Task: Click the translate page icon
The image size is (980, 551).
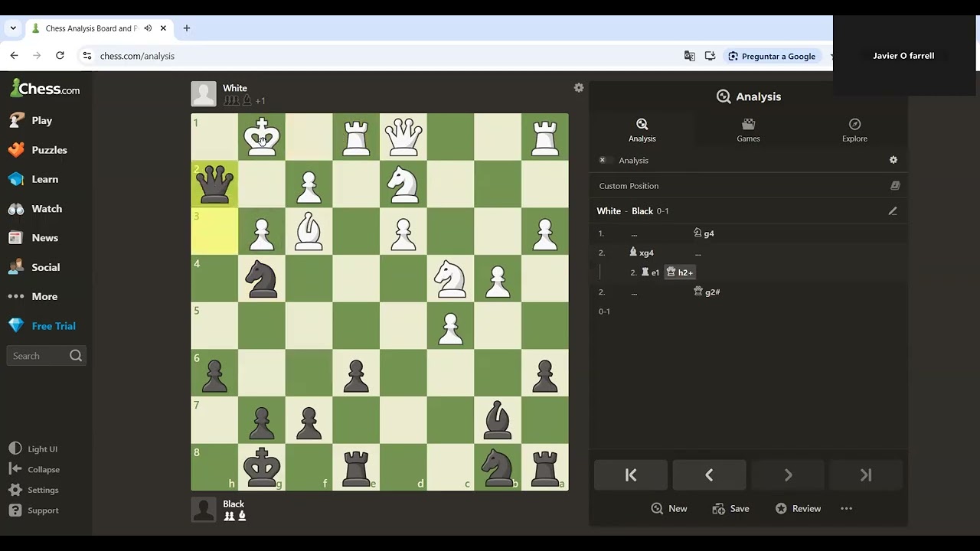Action: 690,56
